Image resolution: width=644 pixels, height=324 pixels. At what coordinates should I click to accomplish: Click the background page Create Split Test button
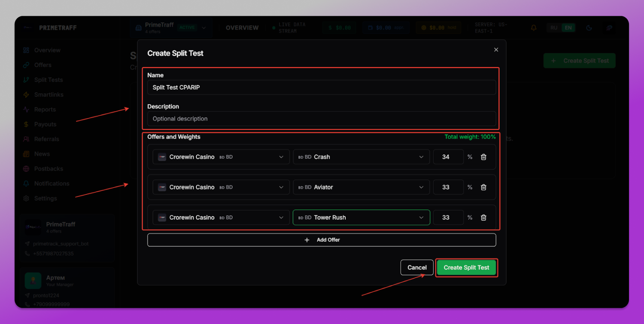point(579,61)
